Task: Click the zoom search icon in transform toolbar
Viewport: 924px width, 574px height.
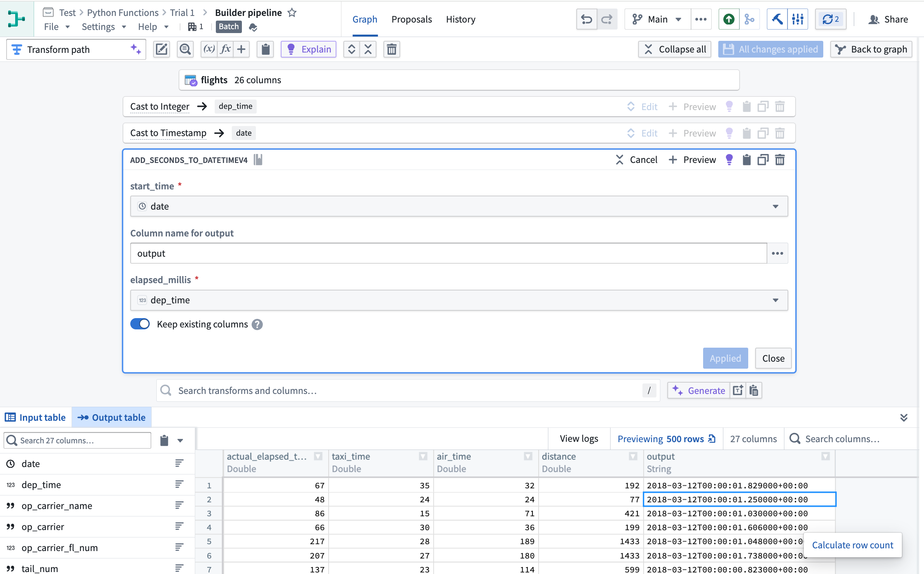Action: [185, 49]
